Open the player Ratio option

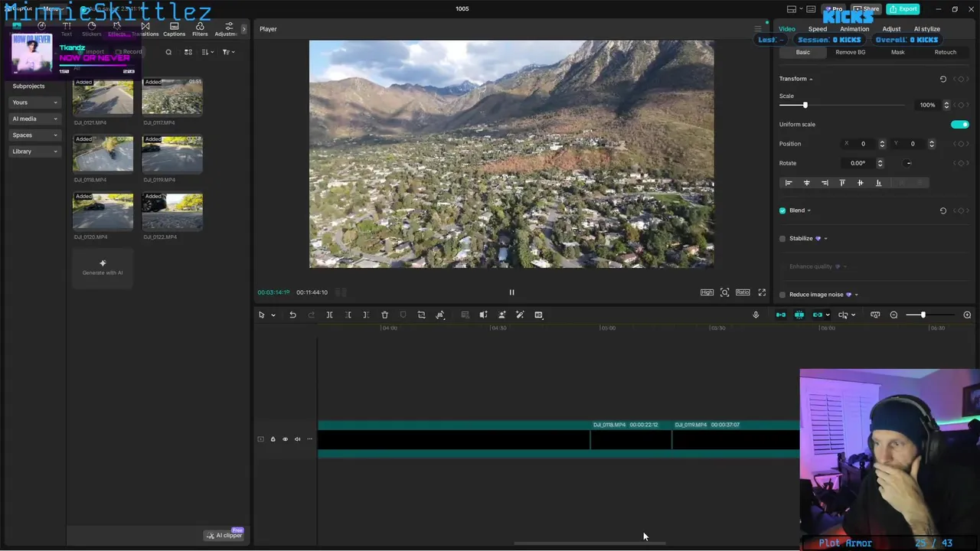(743, 292)
